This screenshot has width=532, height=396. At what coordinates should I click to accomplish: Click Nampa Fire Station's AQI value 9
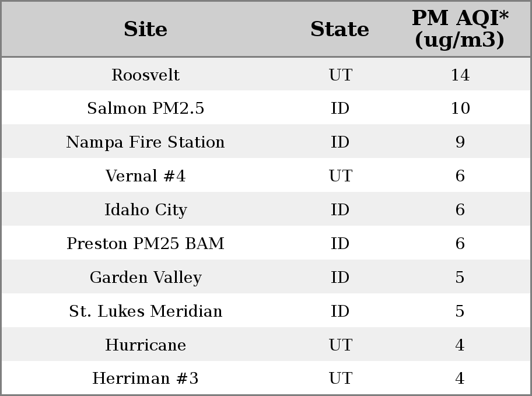pyautogui.click(x=460, y=142)
